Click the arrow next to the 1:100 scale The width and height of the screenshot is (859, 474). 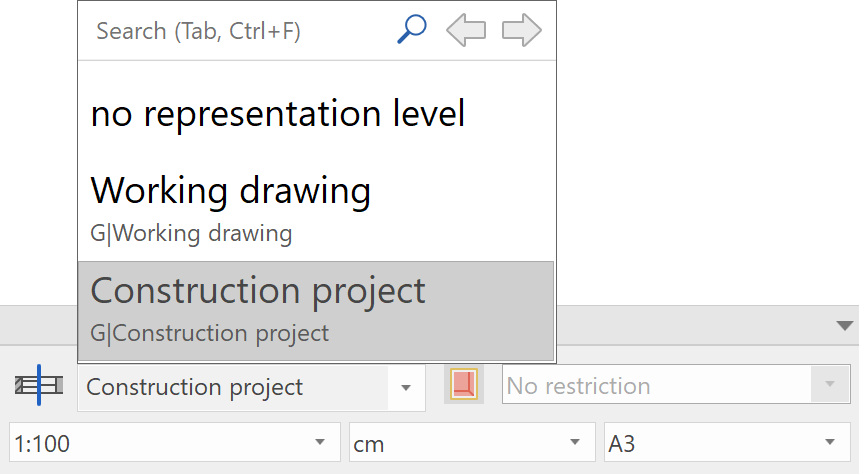(x=320, y=443)
